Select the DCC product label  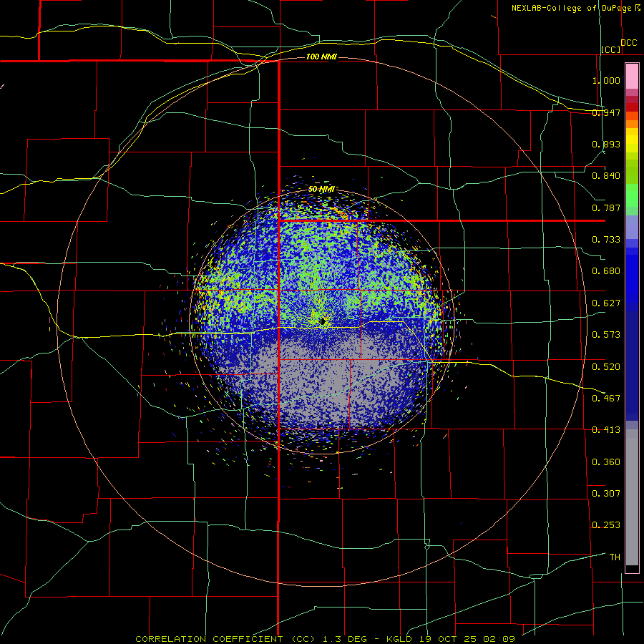[629, 43]
